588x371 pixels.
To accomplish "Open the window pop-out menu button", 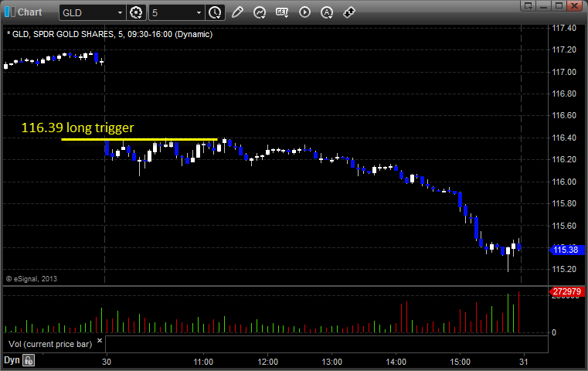I will point(529,5).
